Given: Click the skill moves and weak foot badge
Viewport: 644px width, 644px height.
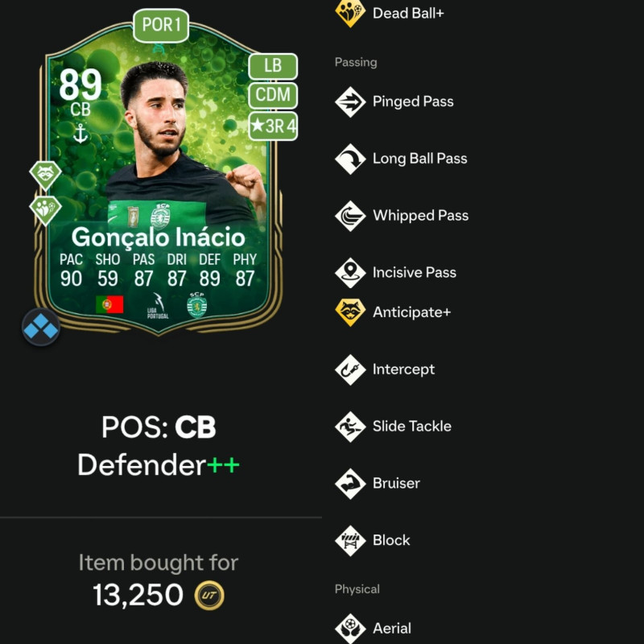Looking at the screenshot, I should [x=273, y=126].
